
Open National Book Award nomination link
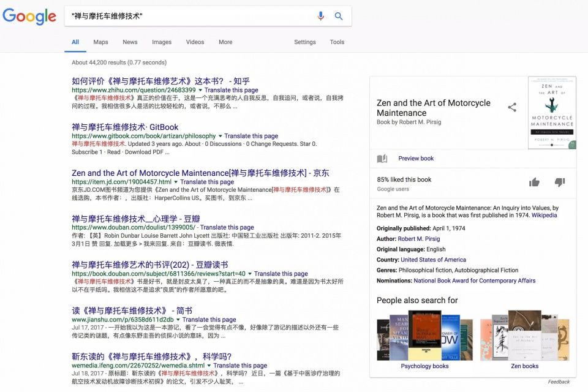(x=474, y=281)
